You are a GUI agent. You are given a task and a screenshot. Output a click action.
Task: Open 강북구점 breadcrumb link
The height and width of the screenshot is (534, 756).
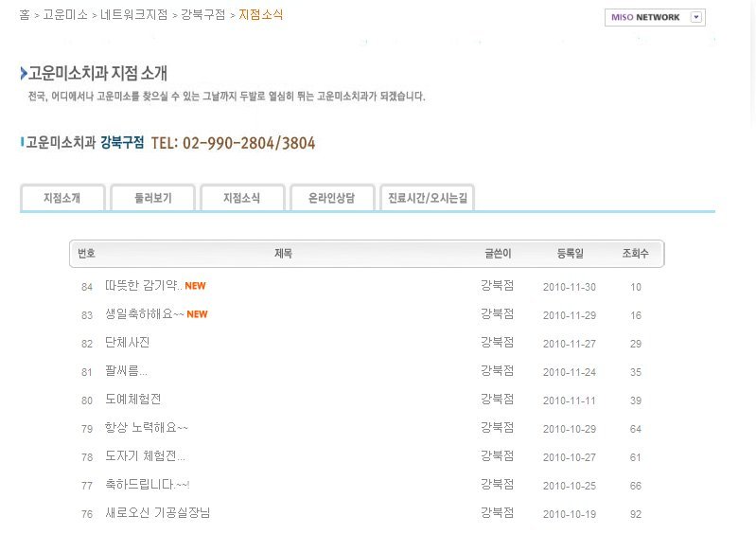(203, 15)
